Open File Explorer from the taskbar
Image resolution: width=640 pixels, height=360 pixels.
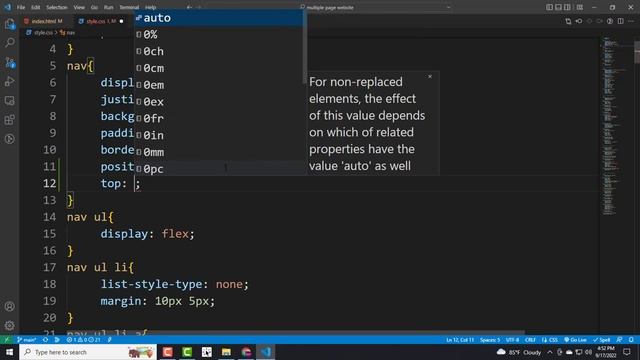[x=226, y=352]
